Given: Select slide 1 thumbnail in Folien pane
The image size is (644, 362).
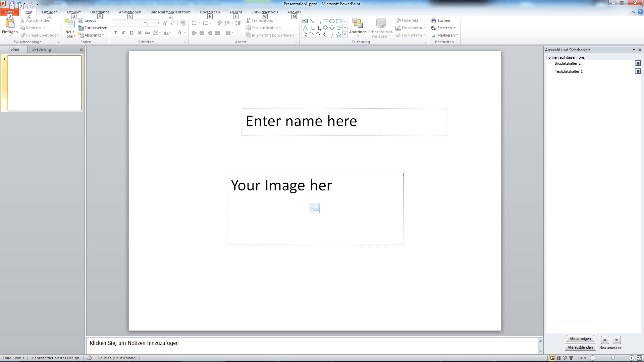Looking at the screenshot, I should click(45, 83).
